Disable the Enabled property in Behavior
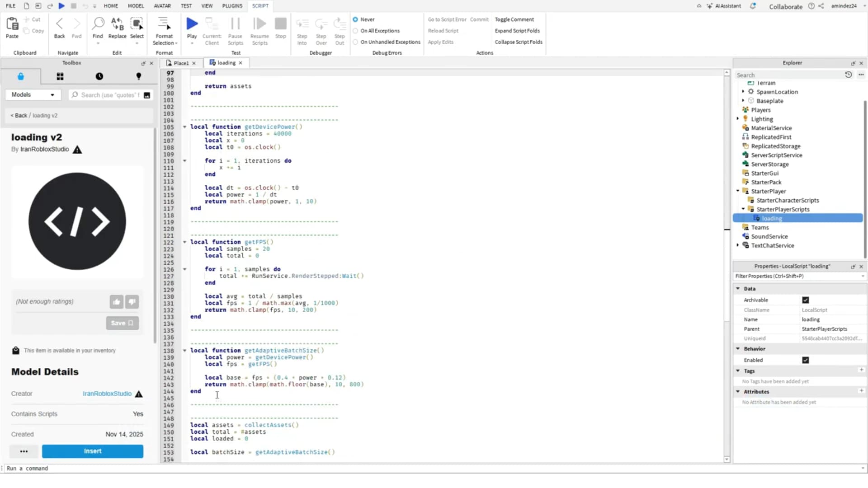This screenshot has width=868, height=488. point(806,360)
